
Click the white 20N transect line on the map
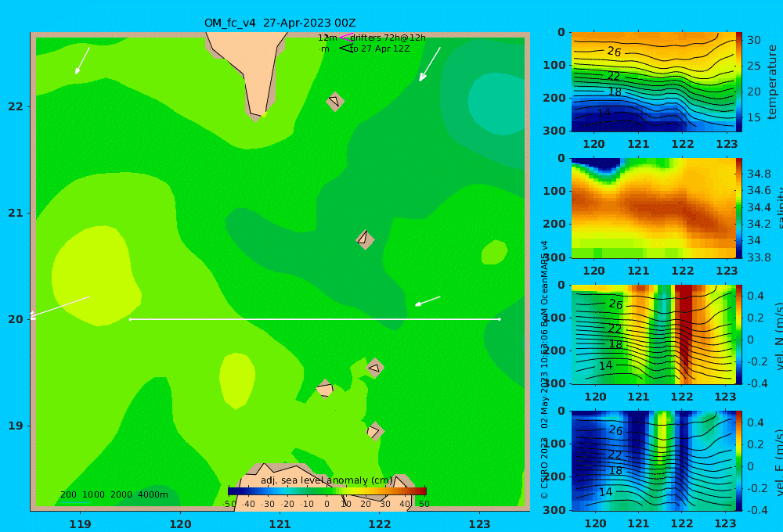click(315, 319)
